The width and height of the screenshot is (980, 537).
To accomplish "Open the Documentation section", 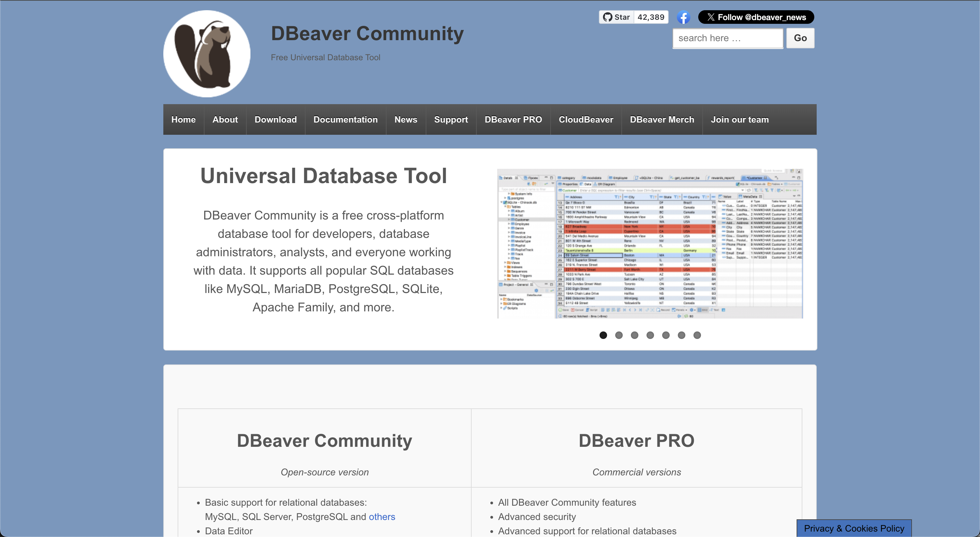I will [345, 119].
